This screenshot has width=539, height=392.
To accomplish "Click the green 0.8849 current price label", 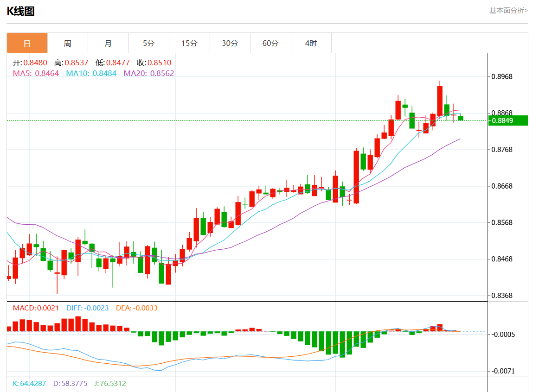I will [x=508, y=120].
